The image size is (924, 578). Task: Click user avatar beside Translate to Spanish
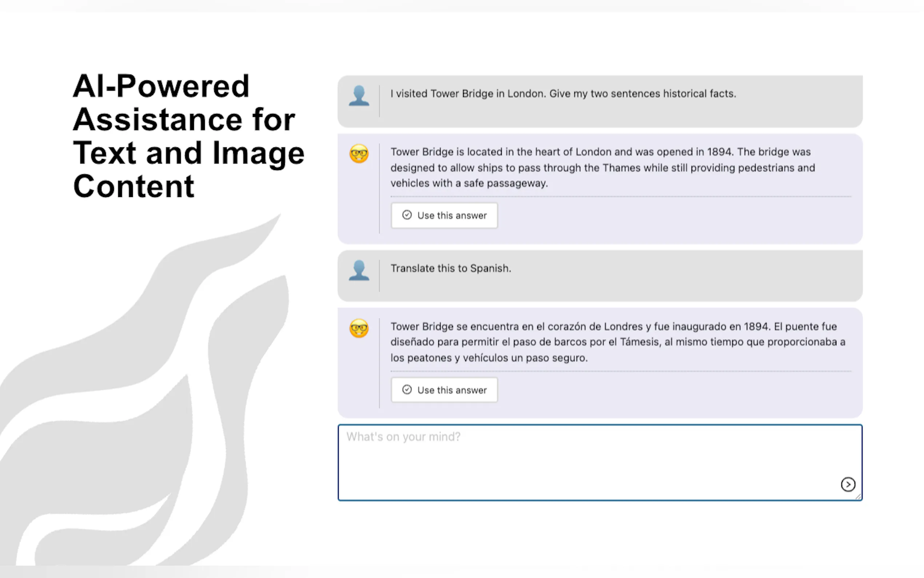[x=359, y=270]
